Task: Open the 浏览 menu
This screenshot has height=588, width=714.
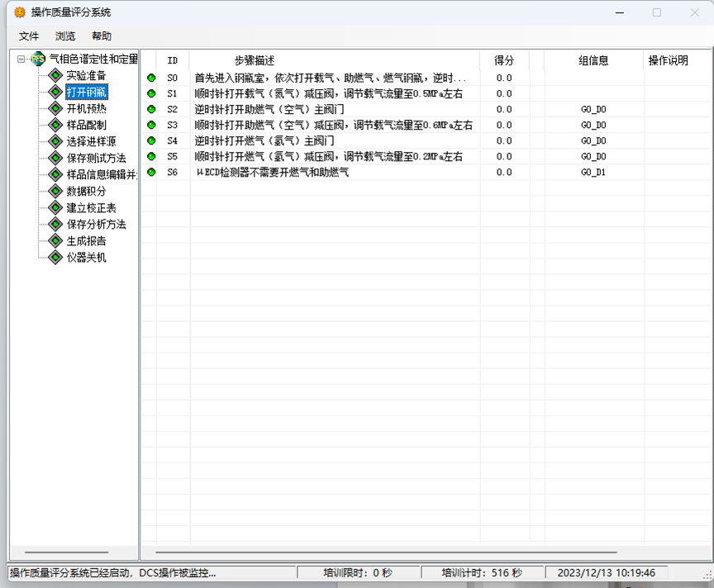Action: click(65, 36)
